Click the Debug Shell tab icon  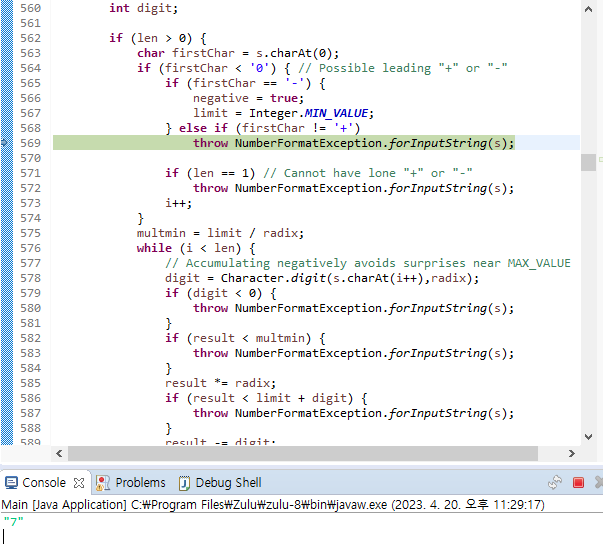pos(184,483)
